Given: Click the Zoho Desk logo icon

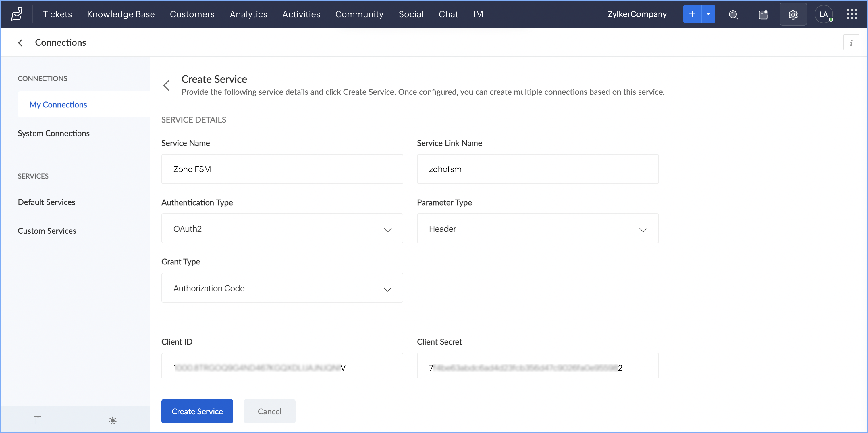Looking at the screenshot, I should (x=17, y=14).
